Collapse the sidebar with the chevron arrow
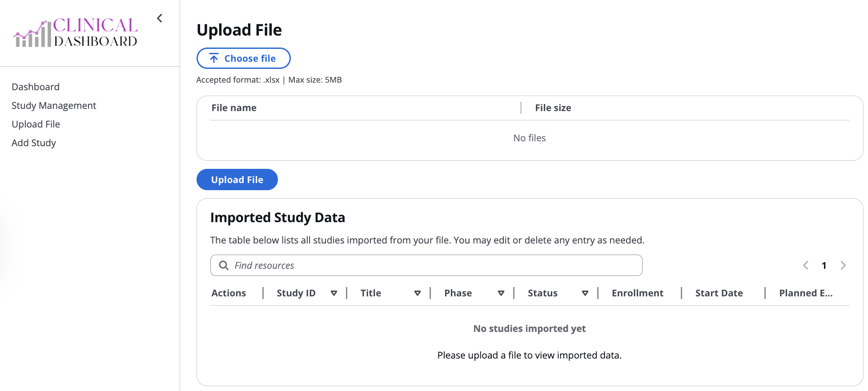The height and width of the screenshot is (391, 868). point(160,18)
